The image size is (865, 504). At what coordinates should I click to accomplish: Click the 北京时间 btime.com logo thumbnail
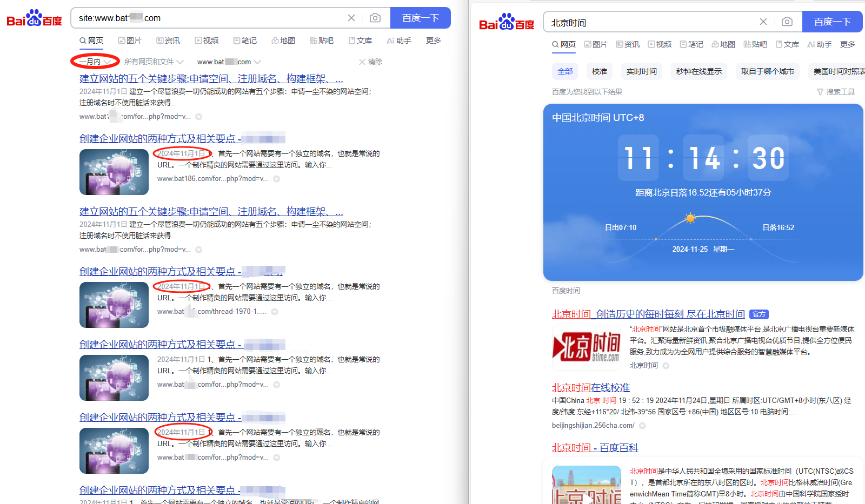587,347
